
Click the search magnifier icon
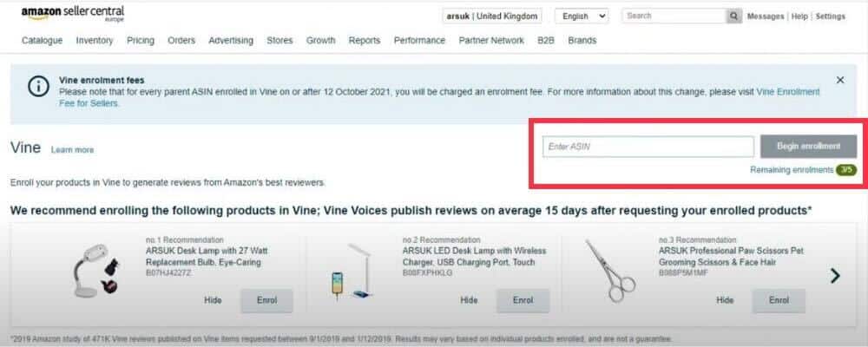point(734,16)
